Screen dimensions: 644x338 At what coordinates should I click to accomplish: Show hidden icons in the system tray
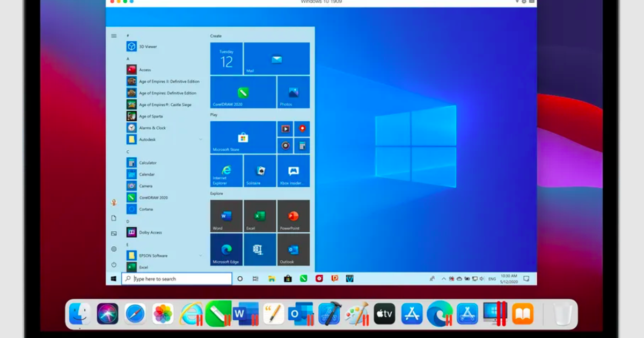[x=444, y=279]
